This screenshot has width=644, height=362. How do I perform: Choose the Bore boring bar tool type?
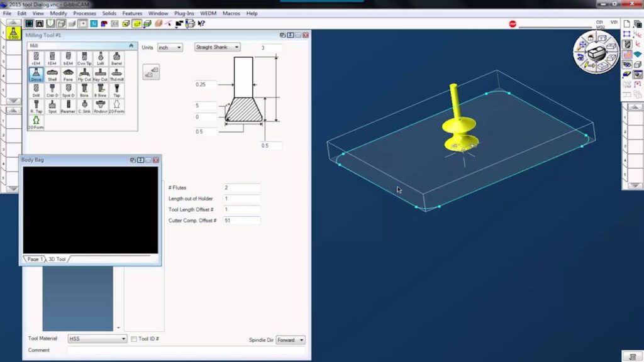84,90
